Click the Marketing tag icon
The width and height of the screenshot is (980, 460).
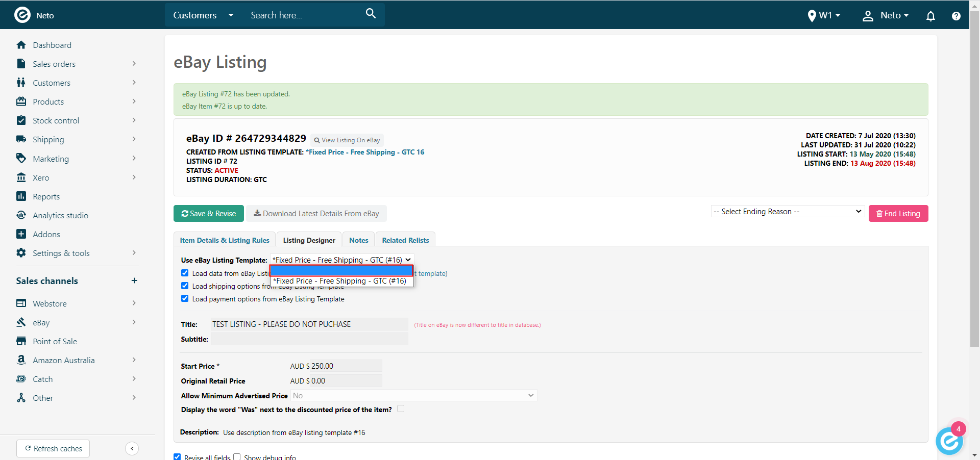[x=21, y=158]
